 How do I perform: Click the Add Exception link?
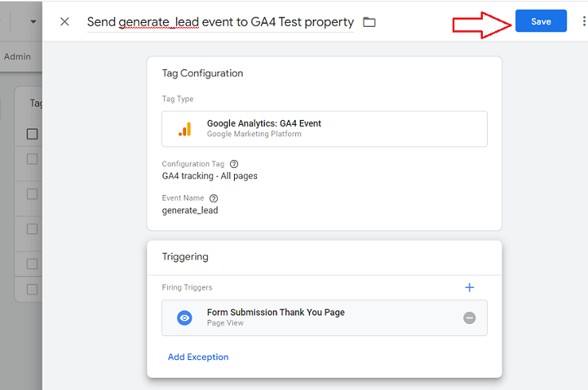pos(198,357)
